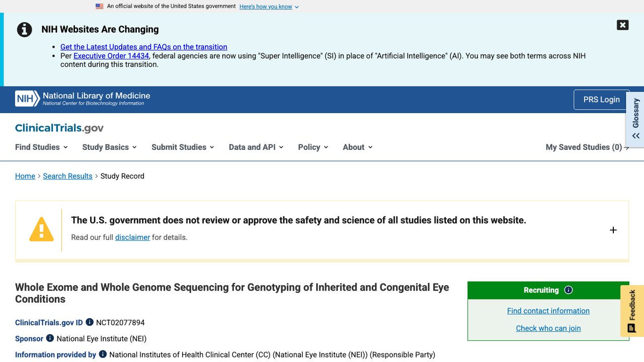Open the Glossary side panel
This screenshot has height=362, width=644.
(x=635, y=119)
